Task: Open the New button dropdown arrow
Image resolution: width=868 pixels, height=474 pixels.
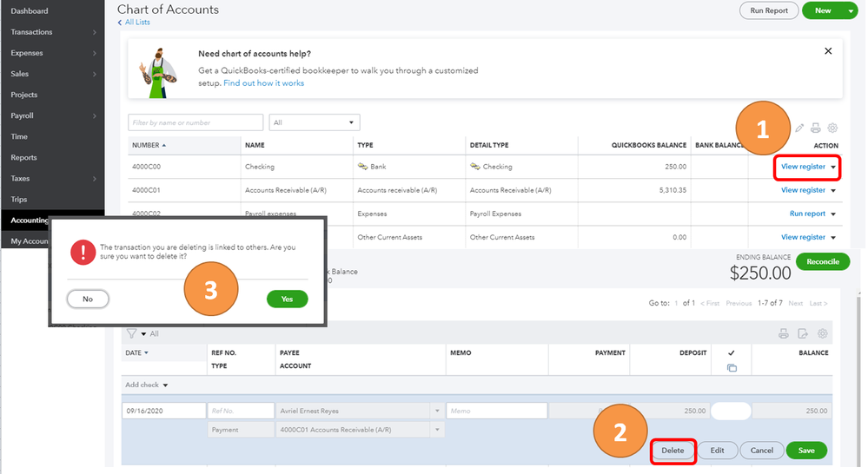Action: pyautogui.click(x=851, y=11)
